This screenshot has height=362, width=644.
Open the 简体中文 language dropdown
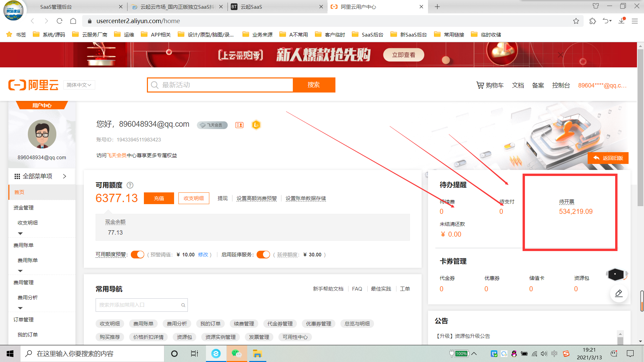tap(79, 85)
